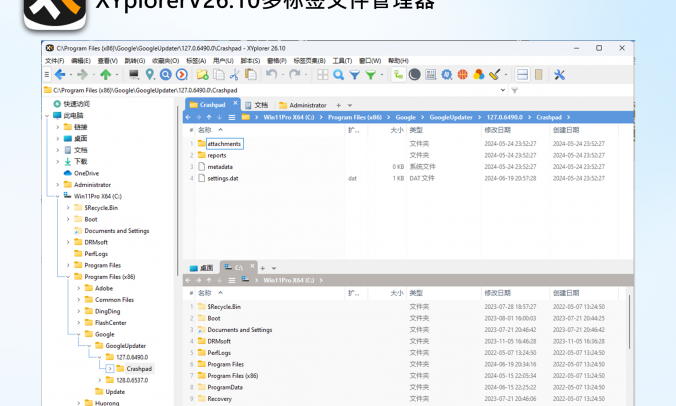
Task: Open the 文件(F) menu
Action: click(x=55, y=61)
